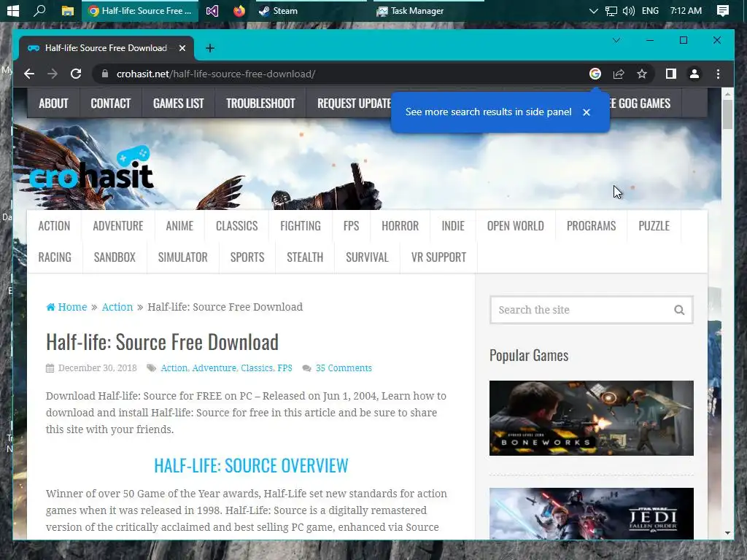Image resolution: width=747 pixels, height=560 pixels.
Task: Click the ENG language indicator
Action: click(650, 10)
